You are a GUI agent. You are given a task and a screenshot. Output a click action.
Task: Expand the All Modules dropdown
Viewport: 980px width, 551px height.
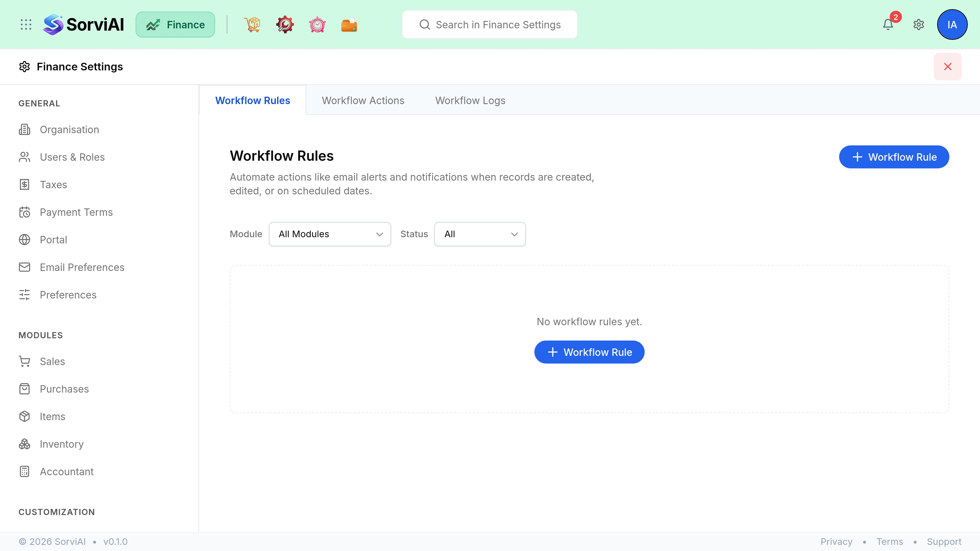point(330,234)
